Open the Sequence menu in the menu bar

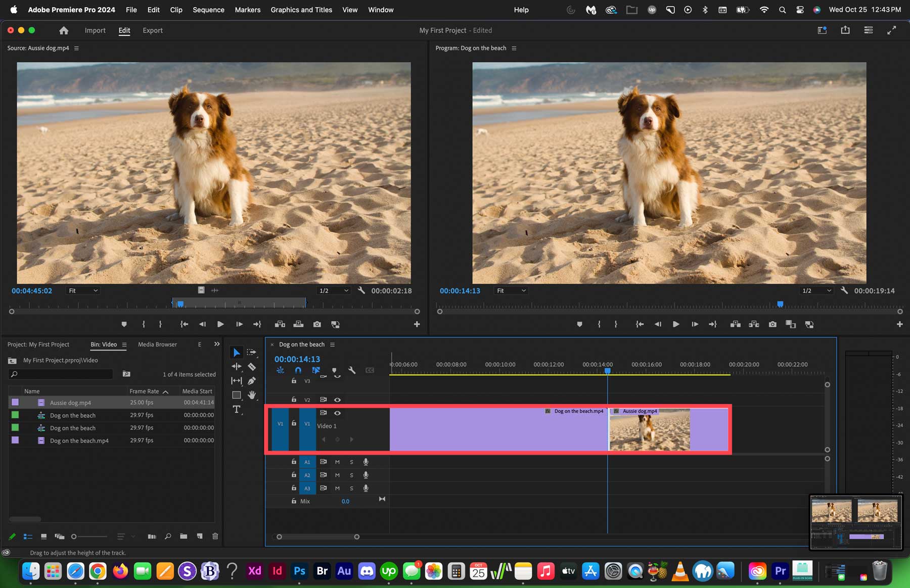pos(208,10)
